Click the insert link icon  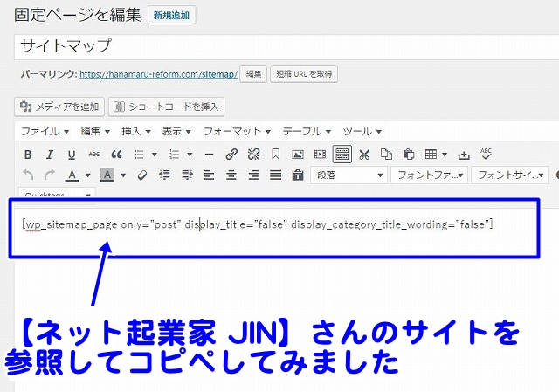click(231, 155)
